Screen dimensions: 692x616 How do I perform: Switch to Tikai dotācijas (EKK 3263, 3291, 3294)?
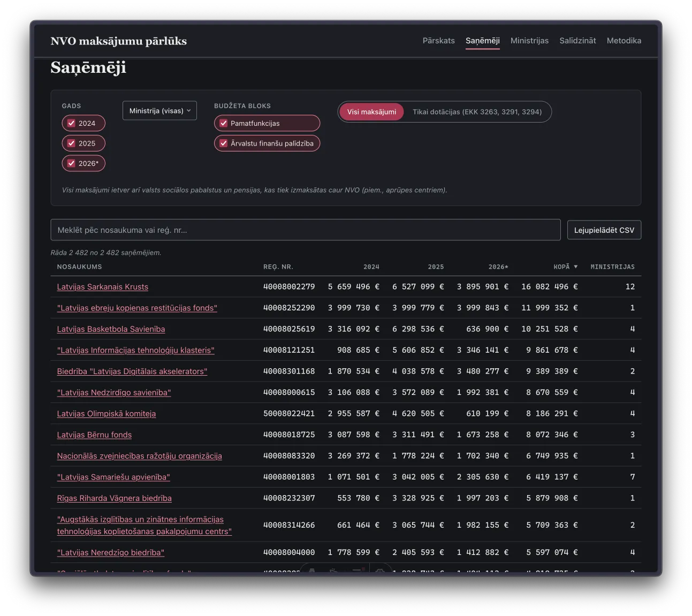[x=477, y=112]
